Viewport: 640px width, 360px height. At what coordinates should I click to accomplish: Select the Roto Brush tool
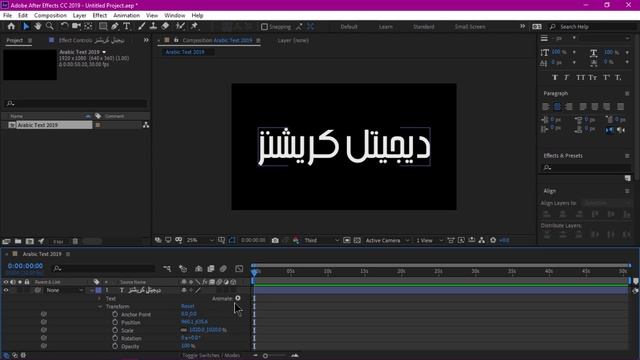(x=180, y=26)
